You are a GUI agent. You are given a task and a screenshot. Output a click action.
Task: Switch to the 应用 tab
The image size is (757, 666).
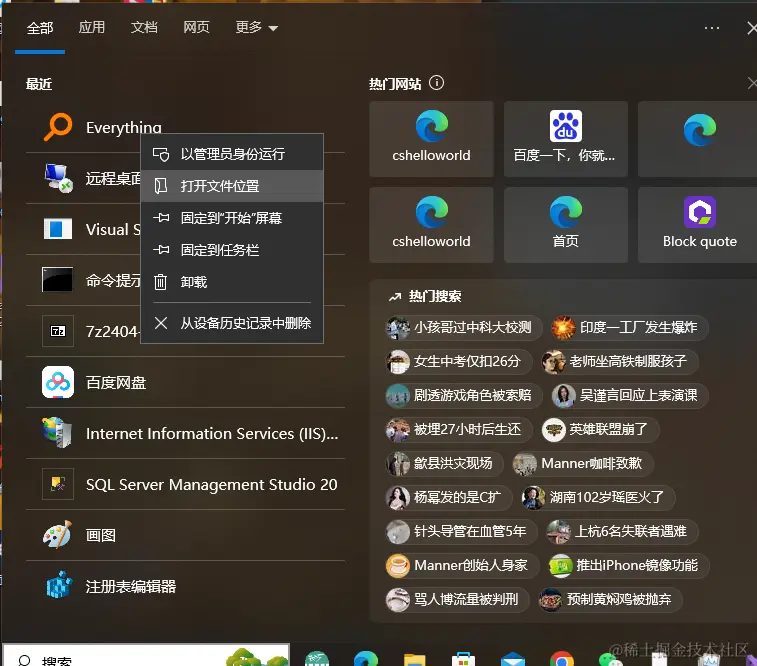92,28
